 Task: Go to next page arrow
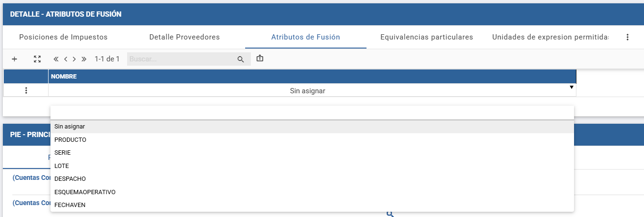click(74, 59)
